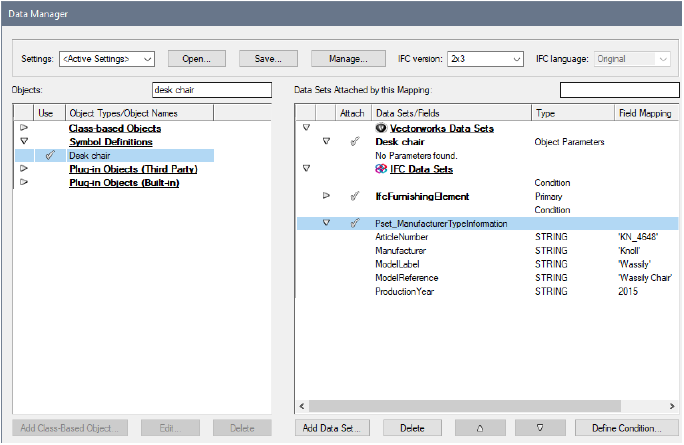This screenshot has height=445, width=684.
Task: Click the Object Parameters type cell
Action: tap(569, 142)
